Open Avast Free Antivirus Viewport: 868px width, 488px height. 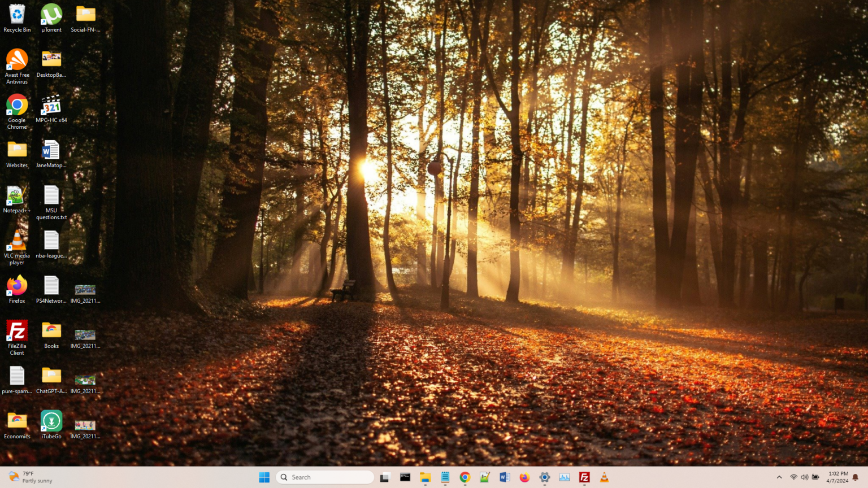coord(17,60)
